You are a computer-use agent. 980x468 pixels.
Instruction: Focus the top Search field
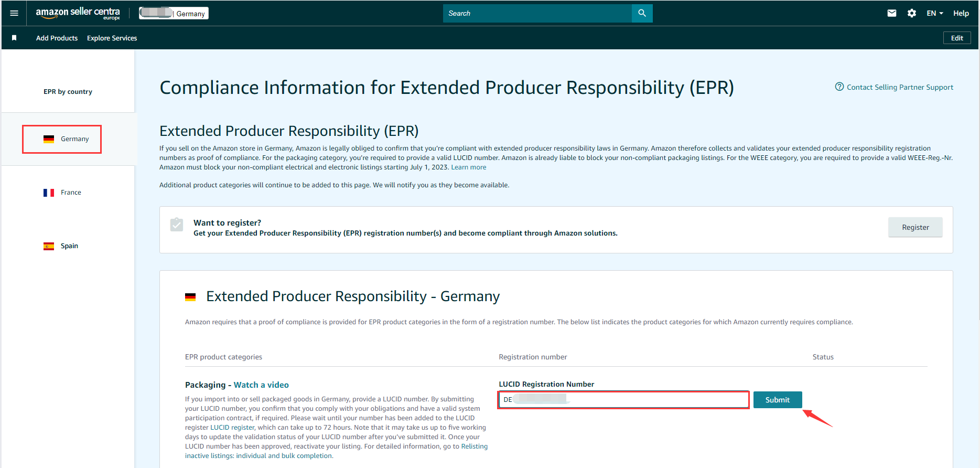coord(537,13)
